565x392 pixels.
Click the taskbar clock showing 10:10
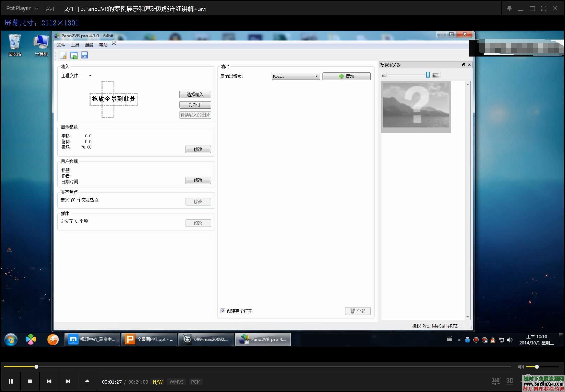(537, 340)
